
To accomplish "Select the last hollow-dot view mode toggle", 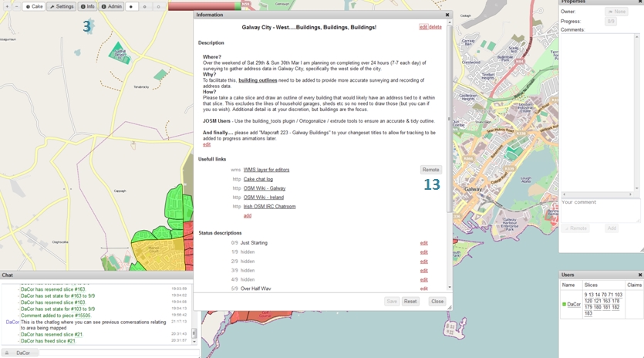I will coord(159,7).
